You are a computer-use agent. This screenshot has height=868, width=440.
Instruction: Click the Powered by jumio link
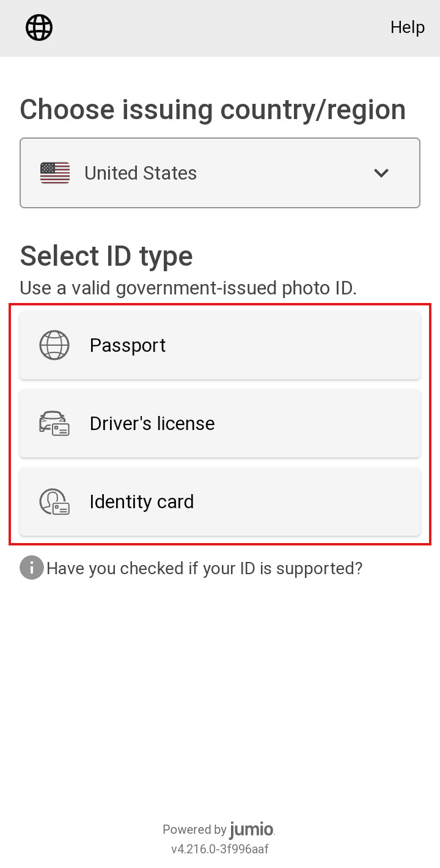(219, 830)
